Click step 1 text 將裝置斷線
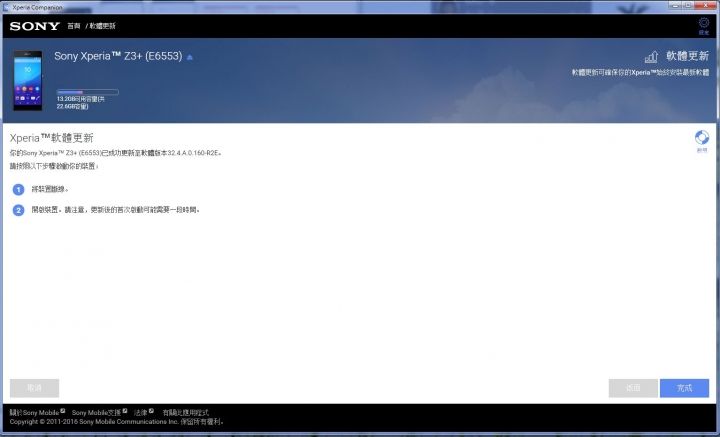Screen dimensions: 720x437 point(50,189)
